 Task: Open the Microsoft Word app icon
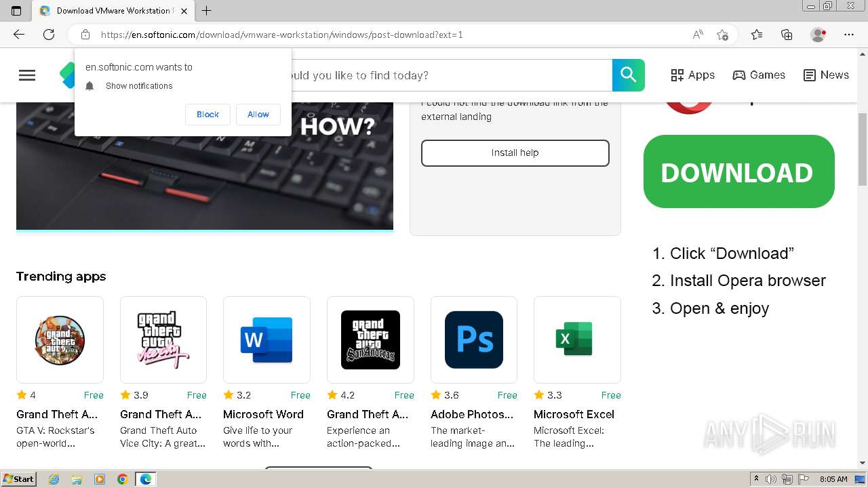267,340
